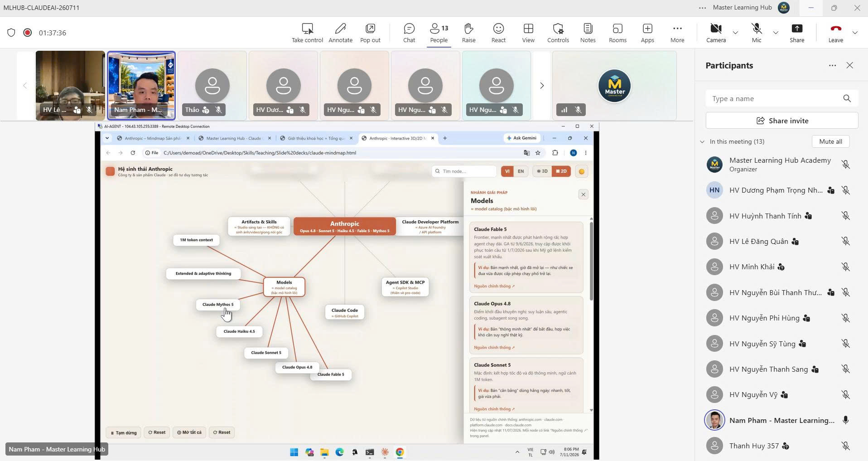Click the Type a name search field
This screenshot has width=868, height=461.
(x=782, y=99)
